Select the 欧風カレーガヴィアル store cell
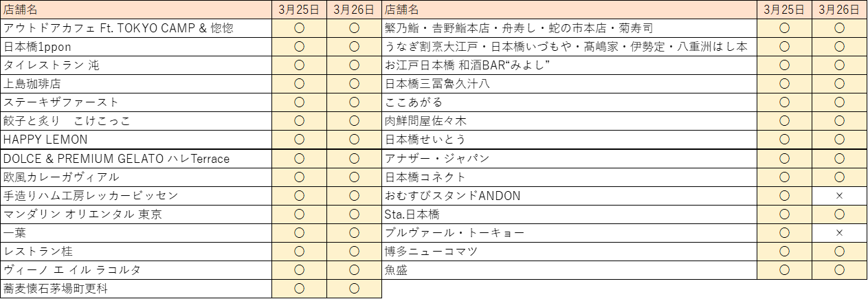 pyautogui.click(x=137, y=177)
